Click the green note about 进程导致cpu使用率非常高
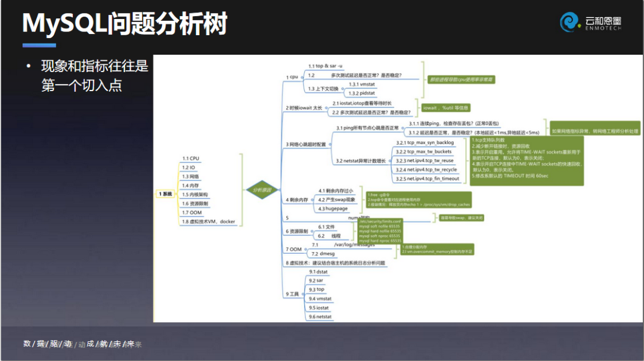The height and width of the screenshot is (361, 644). [x=461, y=80]
